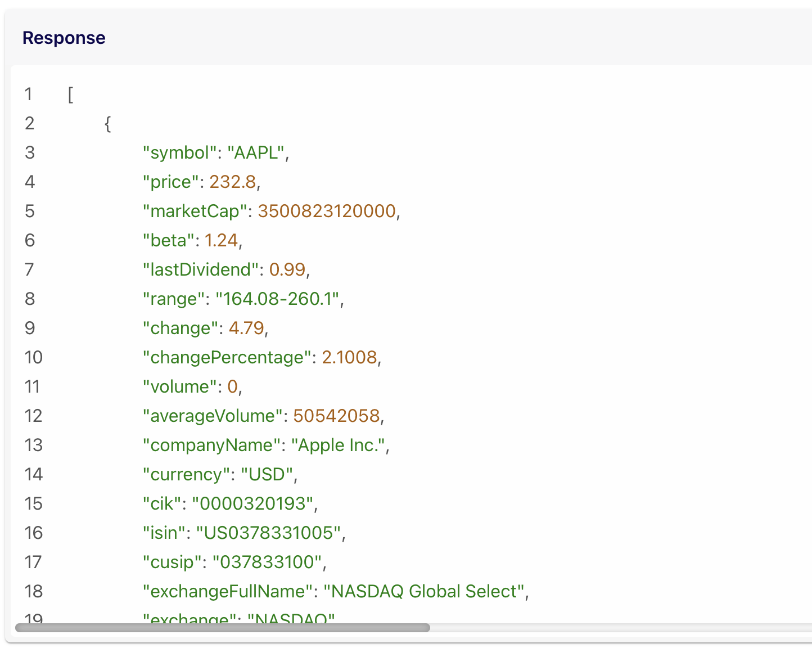Click the change value 4.79
The width and height of the screenshot is (812, 648).
tap(246, 328)
